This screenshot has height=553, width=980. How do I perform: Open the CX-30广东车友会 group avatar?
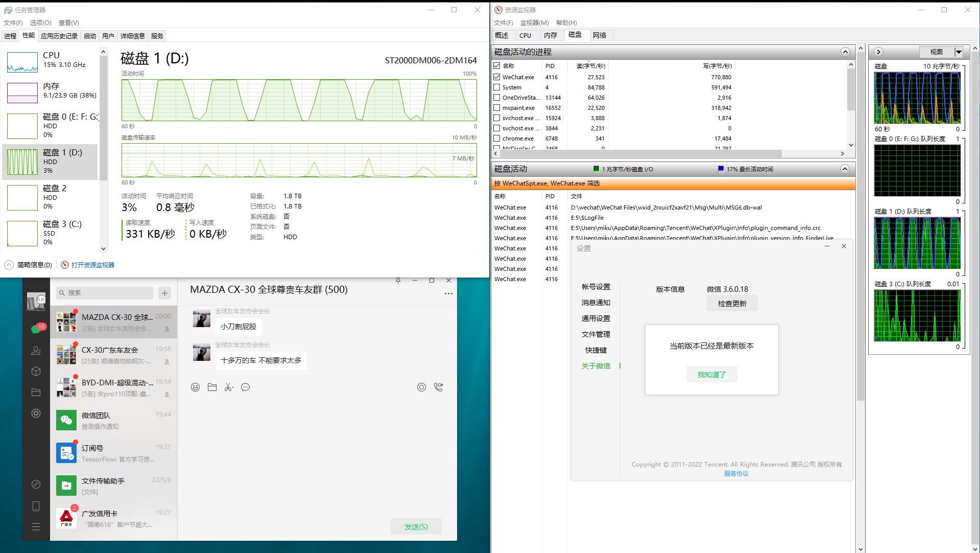[x=66, y=355]
